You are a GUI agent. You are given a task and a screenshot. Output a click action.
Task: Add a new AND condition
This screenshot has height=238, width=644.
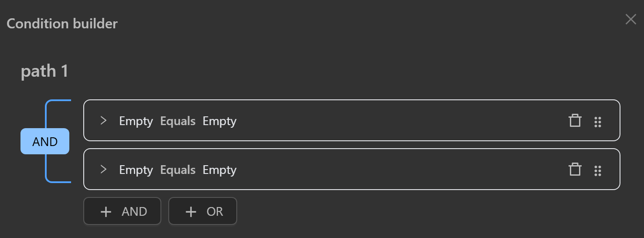tap(123, 211)
